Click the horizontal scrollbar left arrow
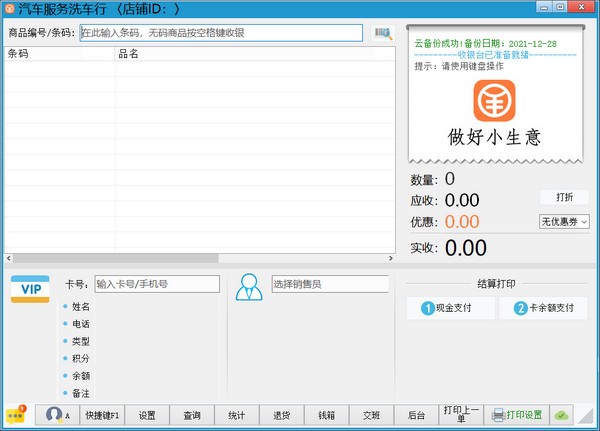This screenshot has width=600, height=431. coord(9,258)
